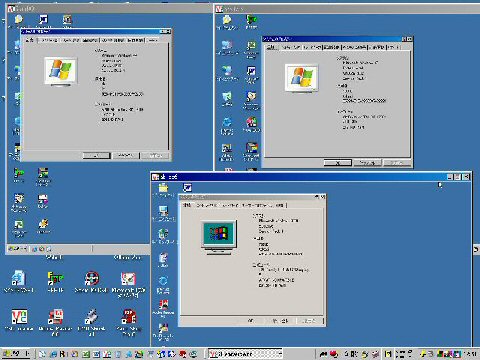The height and width of the screenshot is (360, 480).
Task: Click the FFFTP icon inside the top-left VNC desktop
Action: [19, 174]
